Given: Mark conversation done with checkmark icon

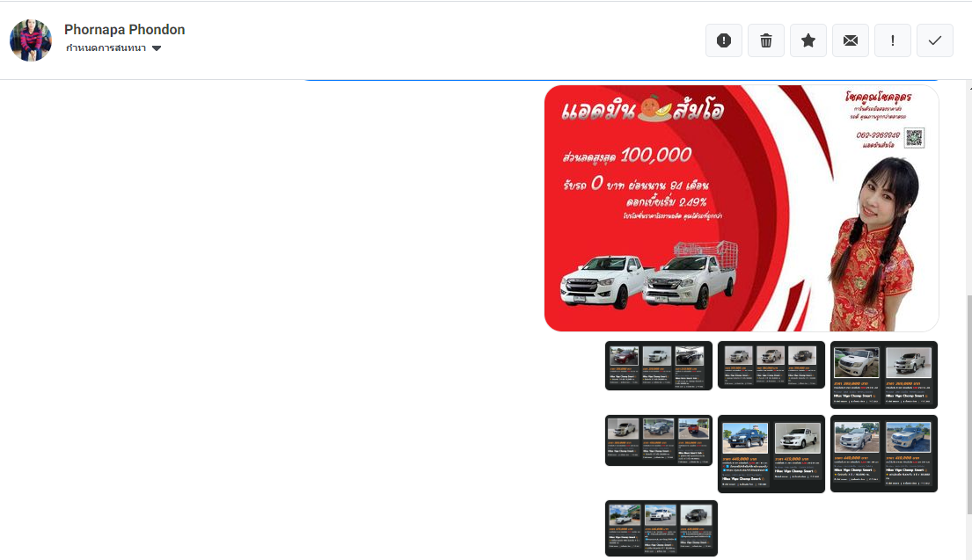Looking at the screenshot, I should [934, 41].
